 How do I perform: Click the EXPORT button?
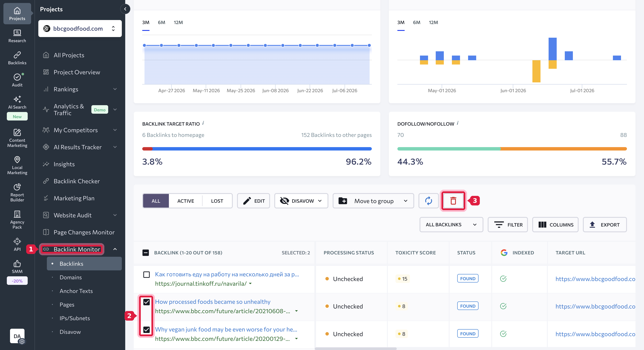pyautogui.click(x=605, y=225)
